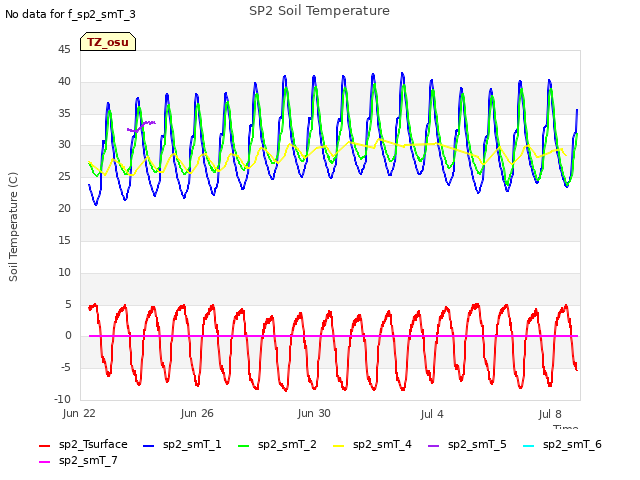
Task: Click the Time x-axis label
Action: (x=565, y=427)
